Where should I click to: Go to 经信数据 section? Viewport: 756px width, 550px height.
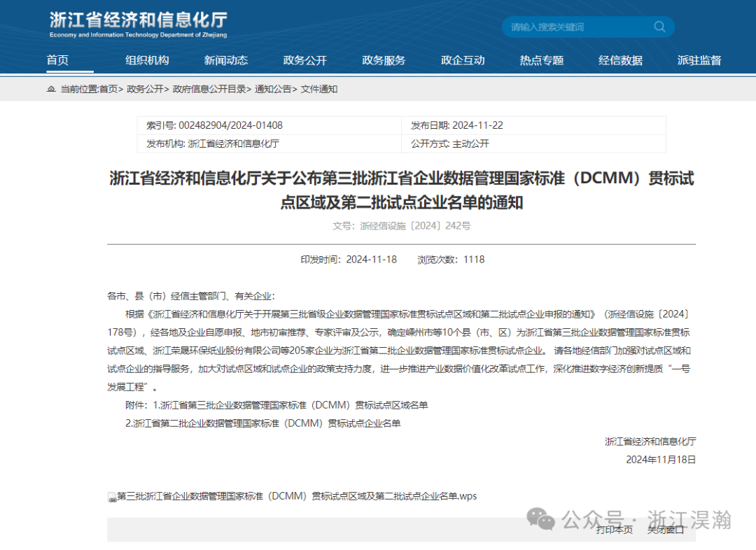(620, 60)
